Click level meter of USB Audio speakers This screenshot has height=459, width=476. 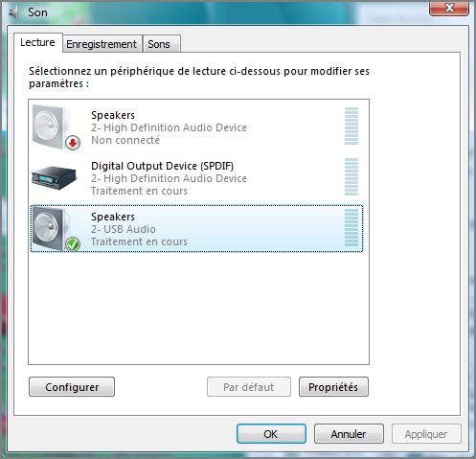pos(351,227)
